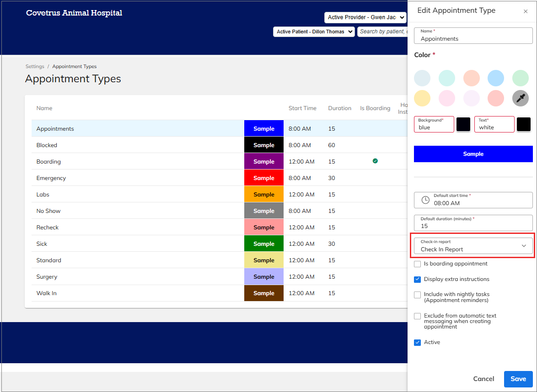Select the Boarding row
The width and height of the screenshot is (537, 392).
(220, 161)
